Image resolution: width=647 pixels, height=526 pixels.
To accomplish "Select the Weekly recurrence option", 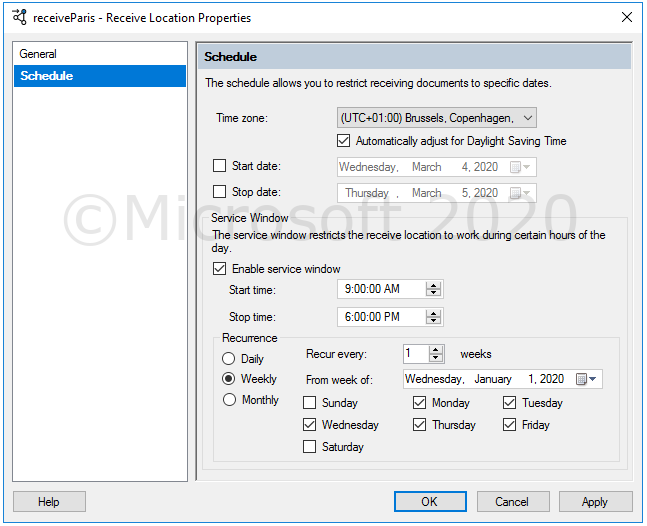I will [229, 379].
